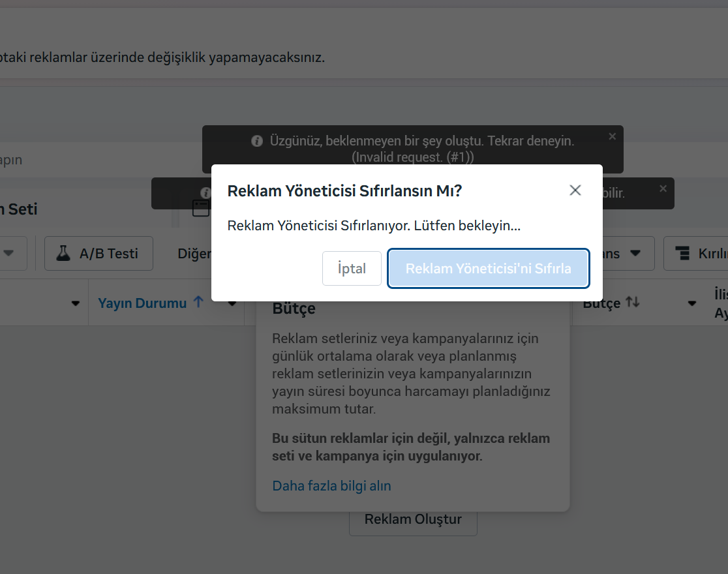
Task: Sort by Yayın Durumu column header
Action: 142,303
